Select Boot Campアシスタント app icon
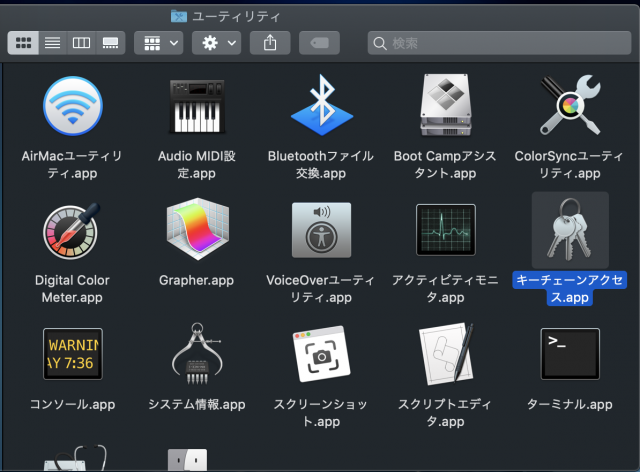This screenshot has width=640, height=472. tap(446, 105)
